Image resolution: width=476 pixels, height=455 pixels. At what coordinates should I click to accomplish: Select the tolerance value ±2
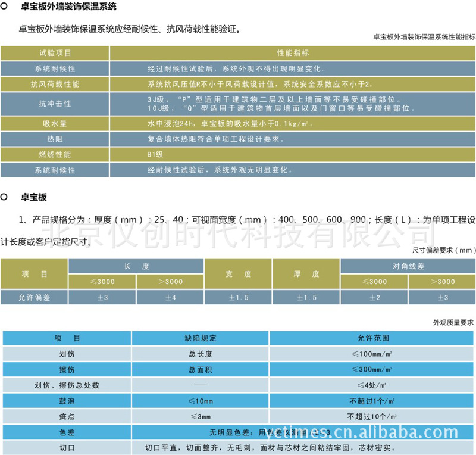(374, 297)
